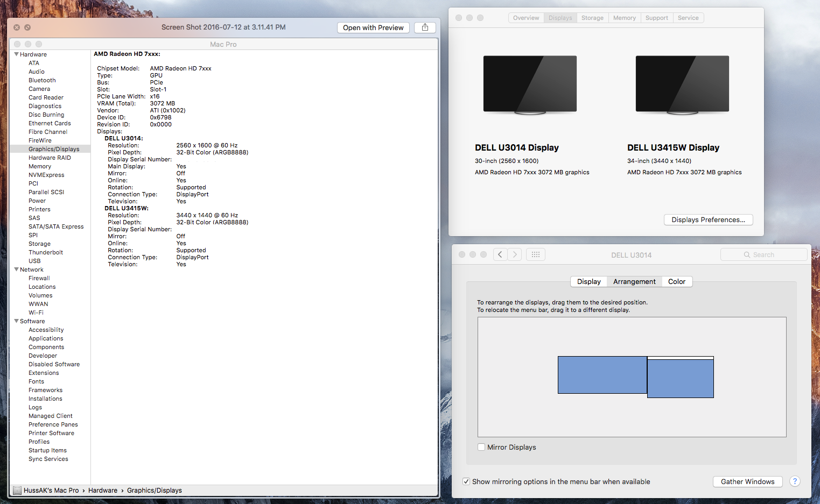The width and height of the screenshot is (820, 504).
Task: Select Audio in the sidebar
Action: tap(37, 72)
